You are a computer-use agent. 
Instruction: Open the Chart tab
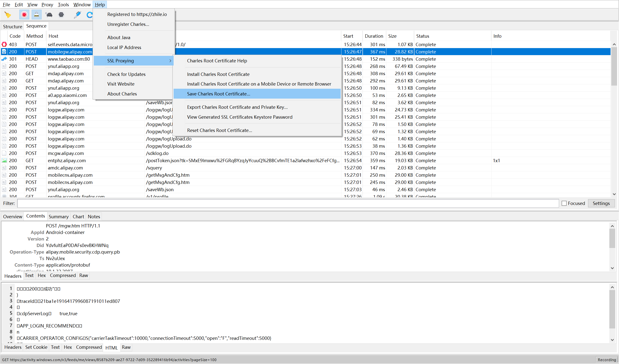pos(78,217)
